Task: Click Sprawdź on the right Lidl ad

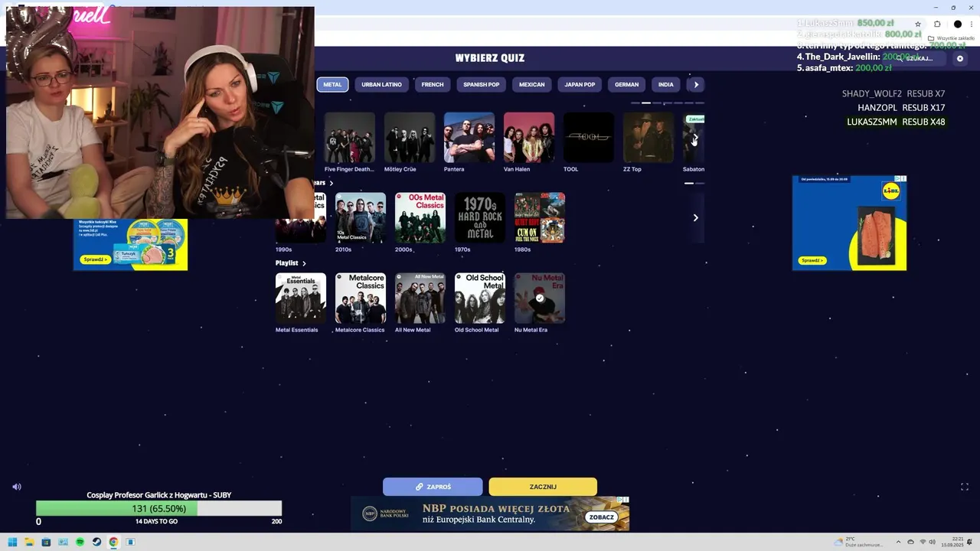Action: pos(812,260)
